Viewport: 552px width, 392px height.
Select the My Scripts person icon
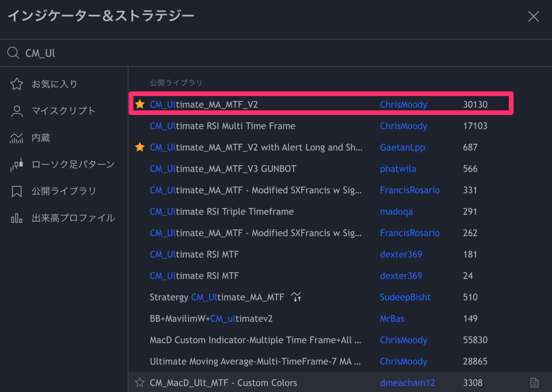point(17,111)
